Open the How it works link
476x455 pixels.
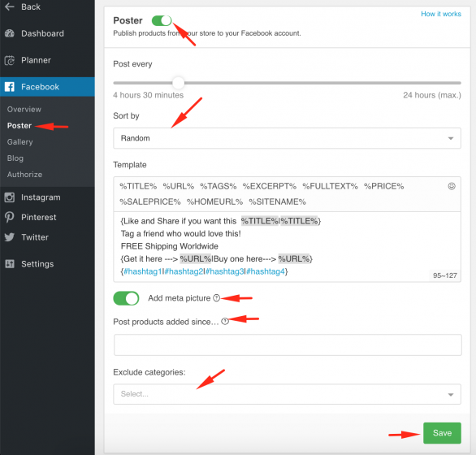(441, 14)
